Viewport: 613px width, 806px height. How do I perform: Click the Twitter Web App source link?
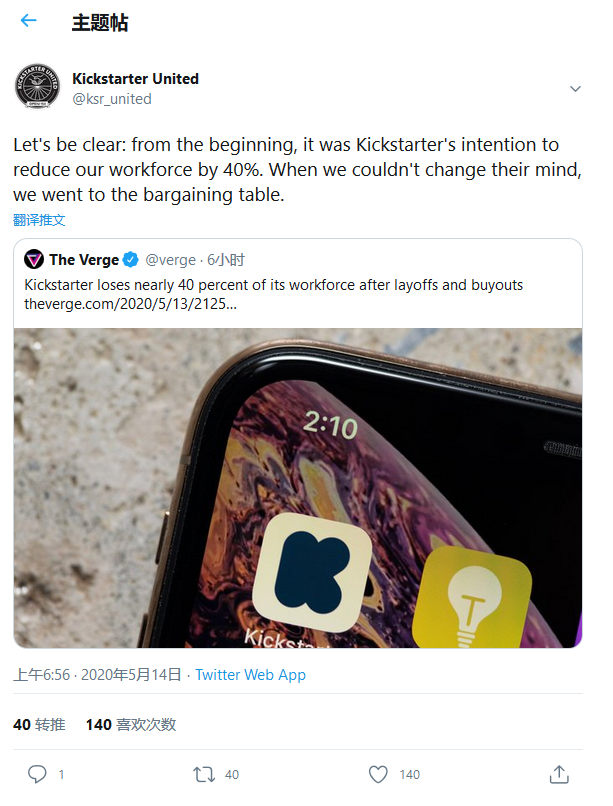[250, 674]
